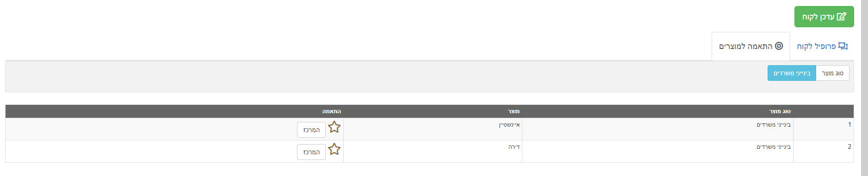Click the star icon in the דירה row

(334, 149)
